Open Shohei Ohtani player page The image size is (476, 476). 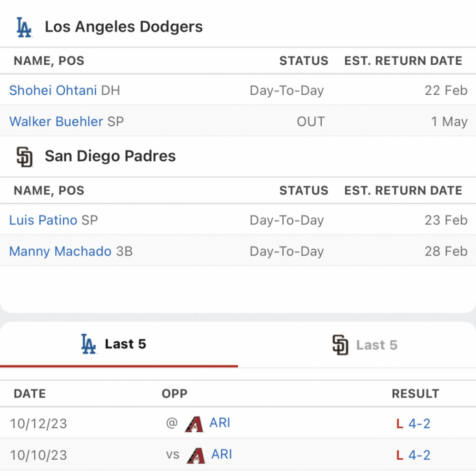(53, 90)
